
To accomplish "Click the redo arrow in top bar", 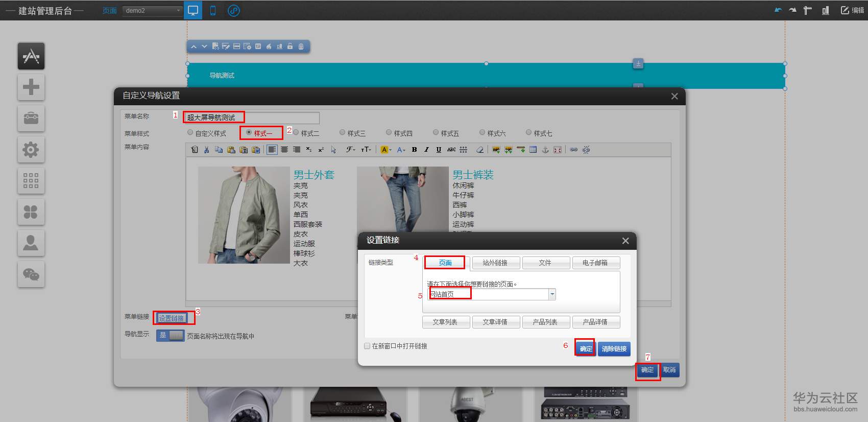I will (792, 10).
